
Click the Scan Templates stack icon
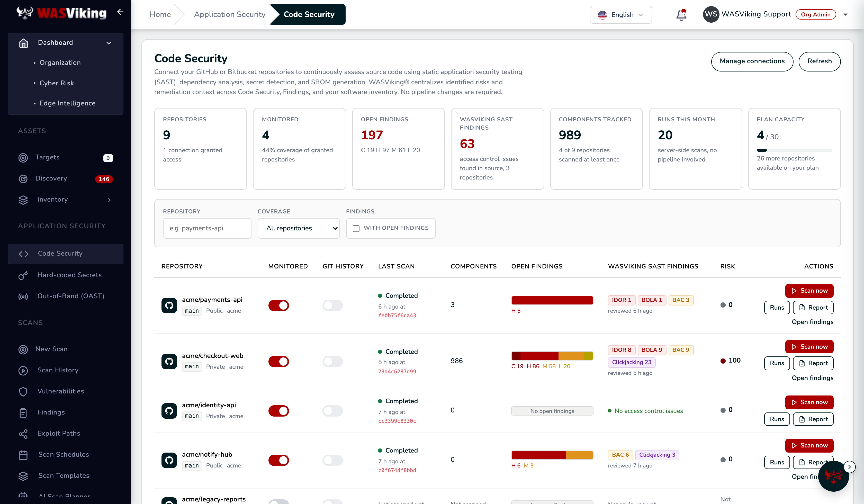coord(23,476)
